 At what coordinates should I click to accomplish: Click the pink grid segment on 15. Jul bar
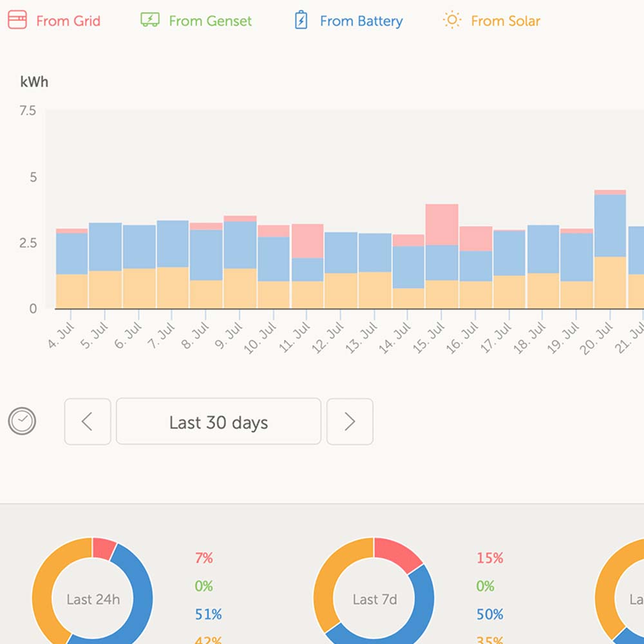click(x=442, y=224)
